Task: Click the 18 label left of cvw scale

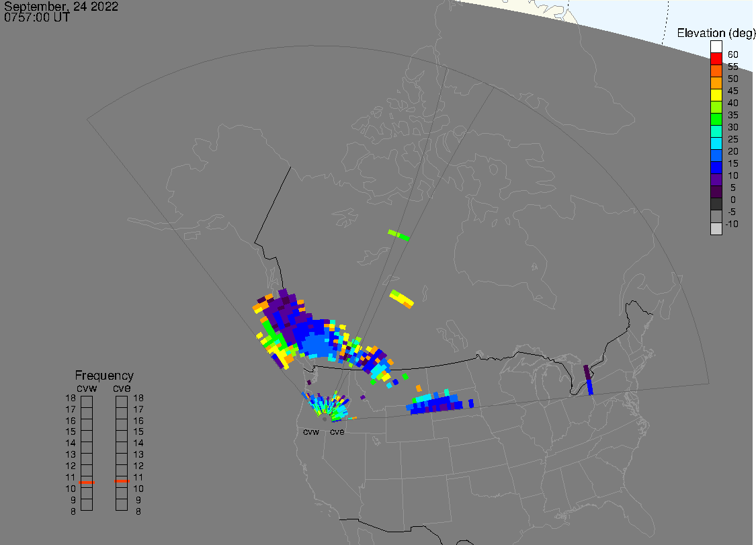Action: point(71,398)
